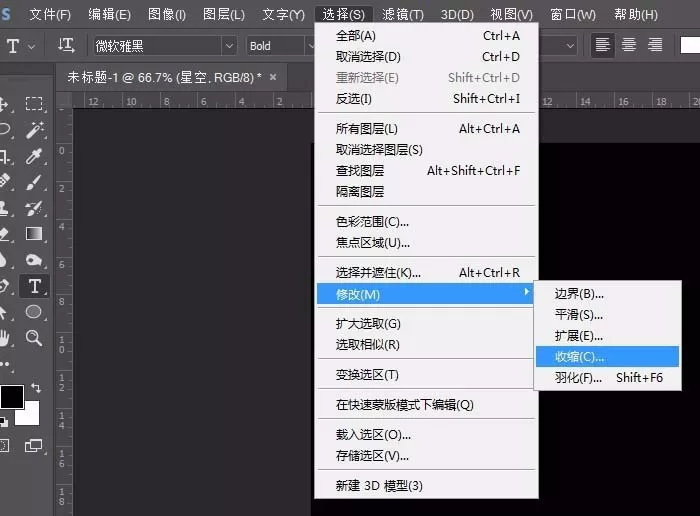The height and width of the screenshot is (516, 700).
Task: Open the 视图(V) menu
Action: point(512,14)
